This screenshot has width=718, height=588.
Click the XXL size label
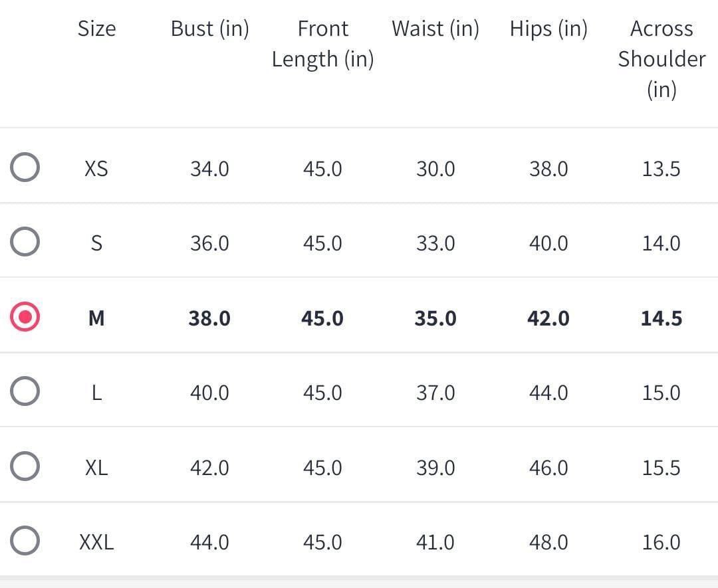[x=96, y=542]
